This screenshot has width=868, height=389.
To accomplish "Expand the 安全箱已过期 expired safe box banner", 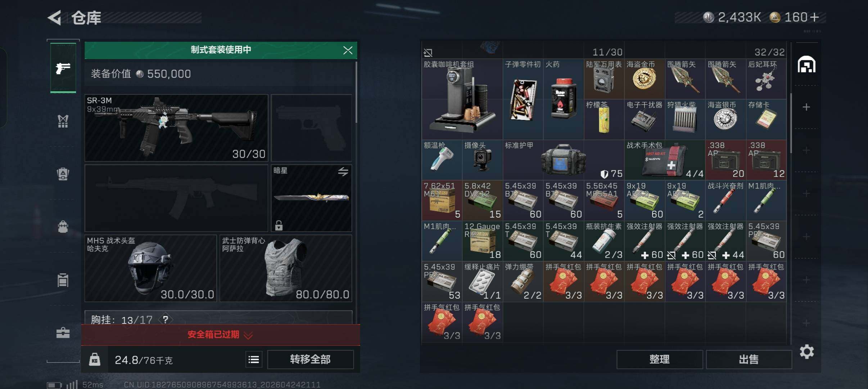I will click(x=220, y=335).
